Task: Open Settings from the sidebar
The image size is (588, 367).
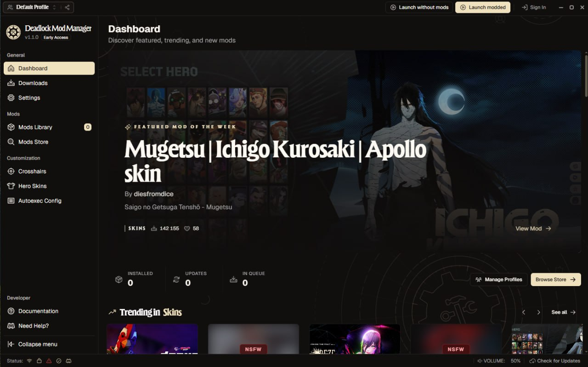Action: pyautogui.click(x=49, y=97)
